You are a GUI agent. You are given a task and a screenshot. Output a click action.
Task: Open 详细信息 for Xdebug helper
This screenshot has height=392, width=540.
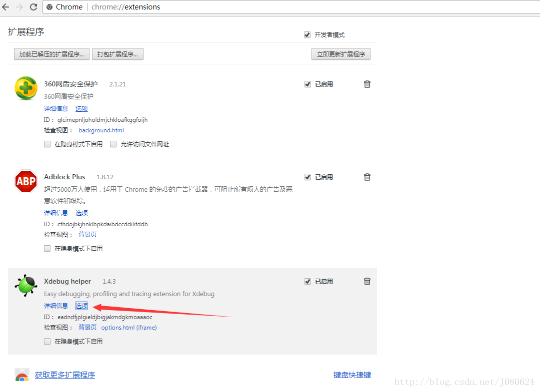(56, 306)
